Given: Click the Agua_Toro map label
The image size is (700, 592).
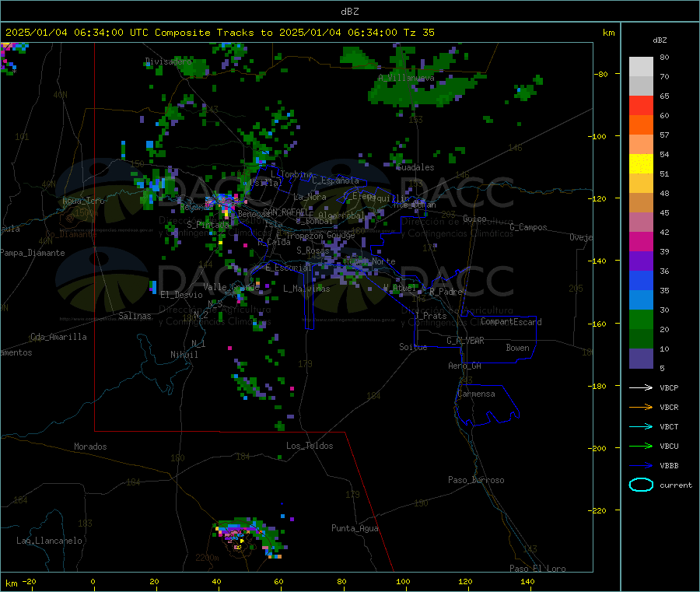Looking at the screenshot, I should pyautogui.click(x=83, y=201).
